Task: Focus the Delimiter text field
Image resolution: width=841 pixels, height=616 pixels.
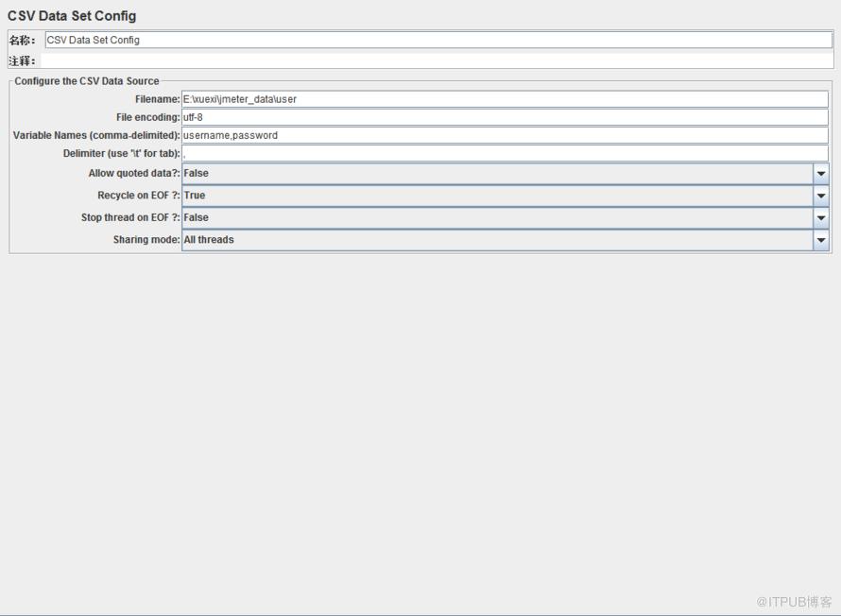Action: [x=505, y=153]
